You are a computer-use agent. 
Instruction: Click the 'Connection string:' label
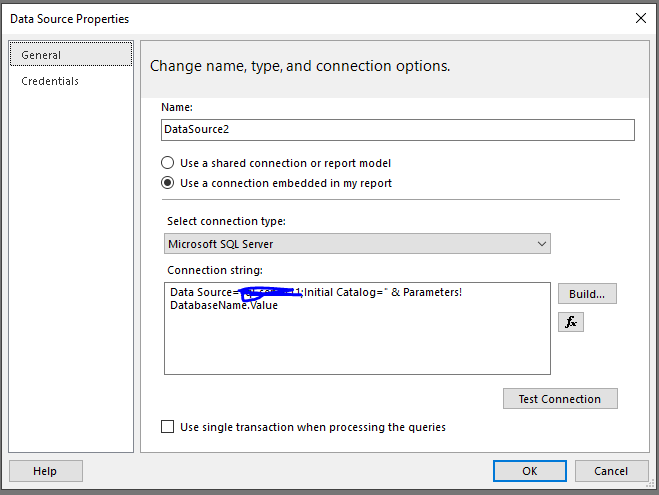click(x=215, y=270)
